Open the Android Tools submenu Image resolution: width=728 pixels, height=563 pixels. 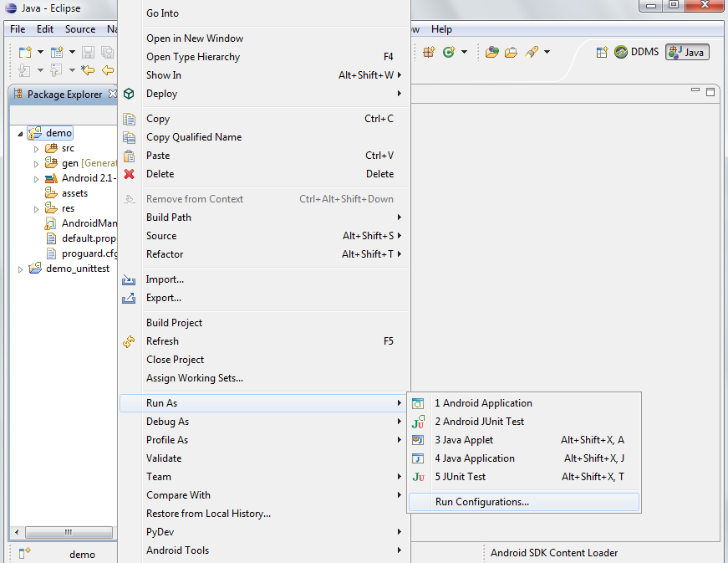tap(264, 550)
